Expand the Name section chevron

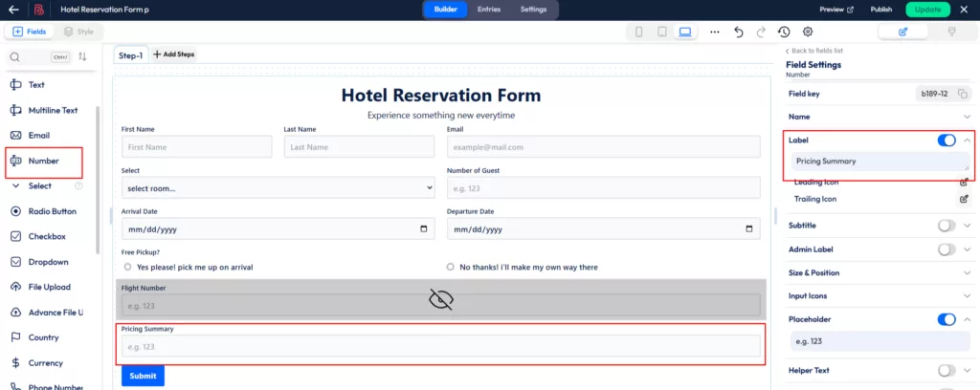click(968, 117)
